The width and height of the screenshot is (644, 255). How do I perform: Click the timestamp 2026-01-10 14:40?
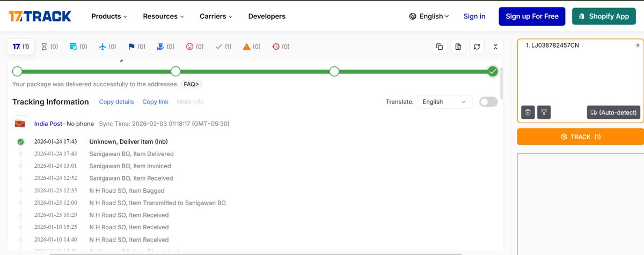[55, 240]
